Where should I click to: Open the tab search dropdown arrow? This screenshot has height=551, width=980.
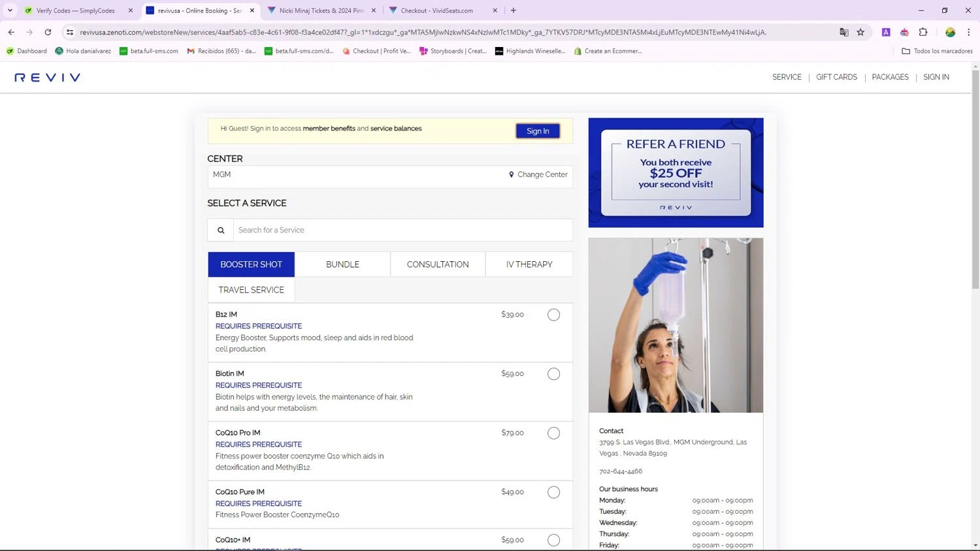click(x=10, y=10)
